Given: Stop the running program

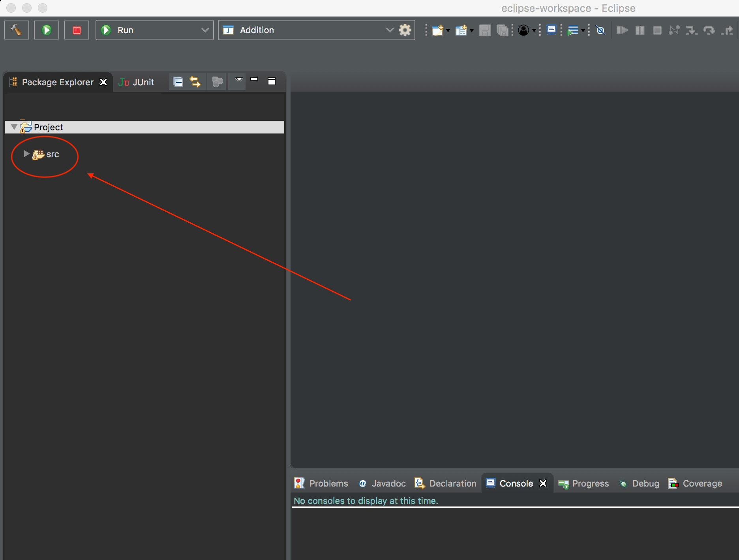Looking at the screenshot, I should 76,30.
